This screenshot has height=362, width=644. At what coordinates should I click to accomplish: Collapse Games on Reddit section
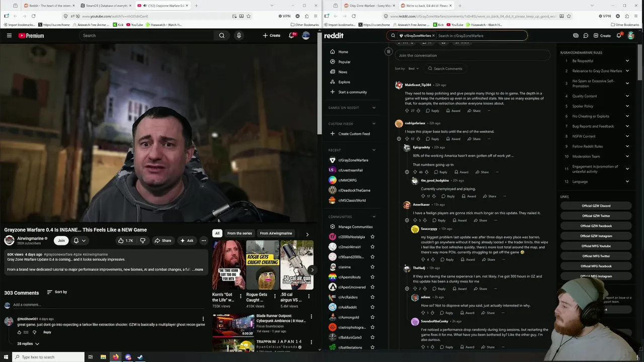click(374, 108)
